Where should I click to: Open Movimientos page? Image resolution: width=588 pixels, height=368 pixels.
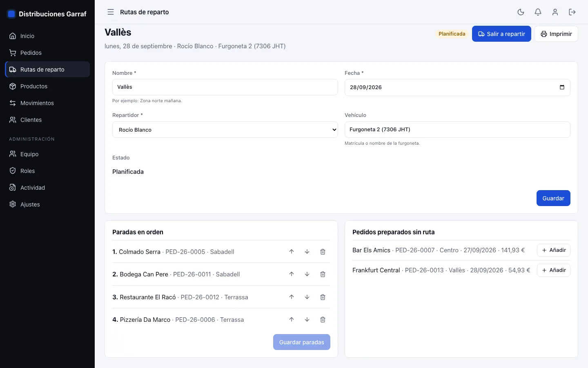47,103
